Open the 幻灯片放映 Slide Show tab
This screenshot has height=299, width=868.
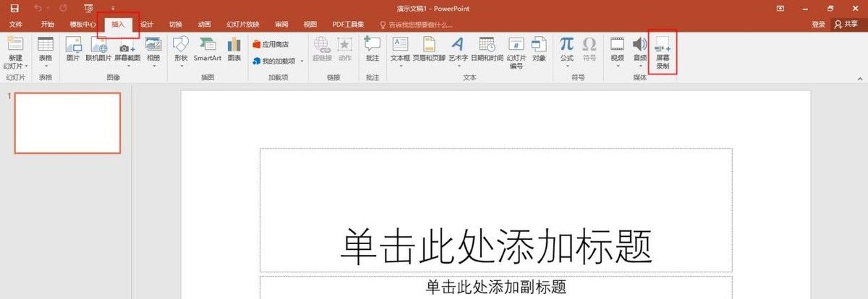[242, 25]
